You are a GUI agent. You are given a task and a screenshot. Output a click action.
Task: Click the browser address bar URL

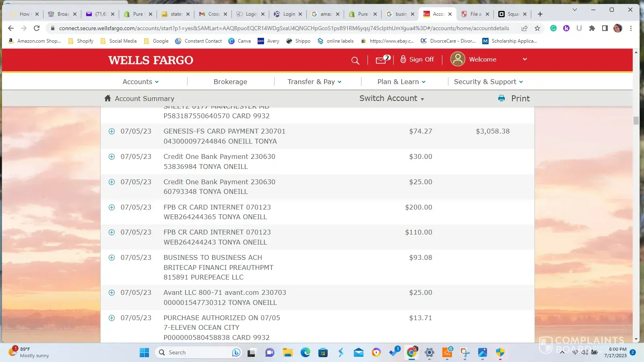click(x=284, y=28)
